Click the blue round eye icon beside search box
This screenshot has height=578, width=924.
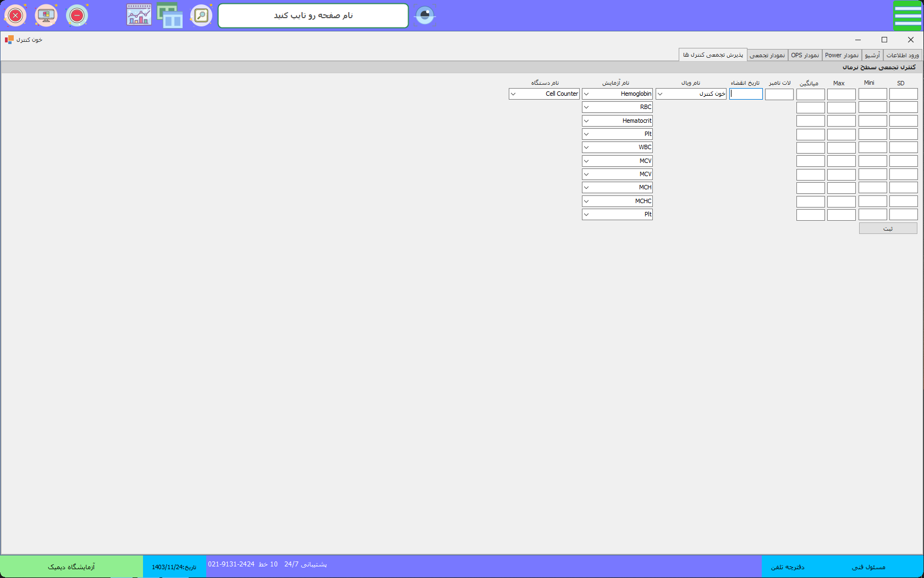click(x=425, y=15)
